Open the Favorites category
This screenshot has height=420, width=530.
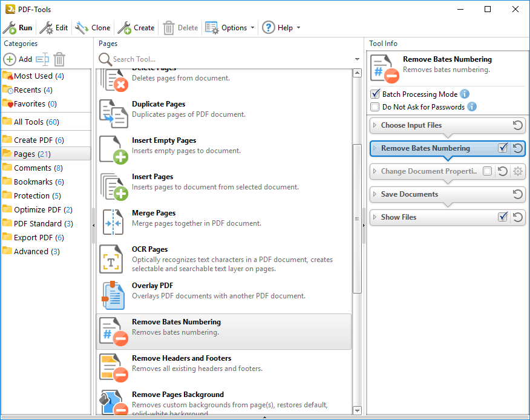45,104
